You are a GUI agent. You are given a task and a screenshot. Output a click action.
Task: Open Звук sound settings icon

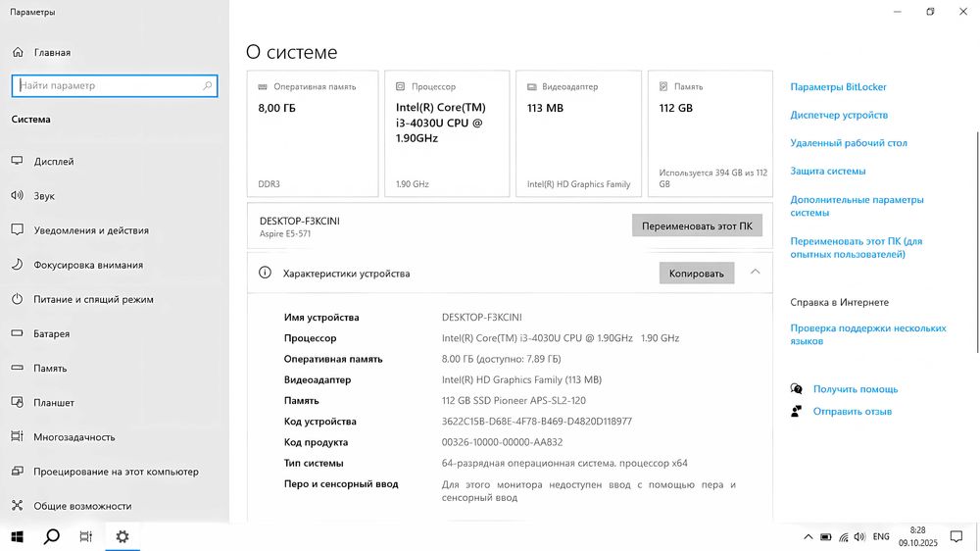17,195
